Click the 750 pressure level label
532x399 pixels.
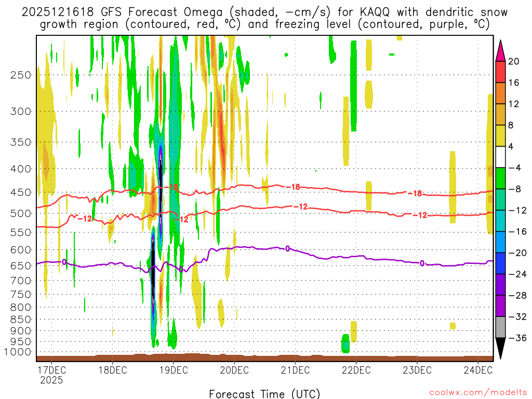pos(21,295)
